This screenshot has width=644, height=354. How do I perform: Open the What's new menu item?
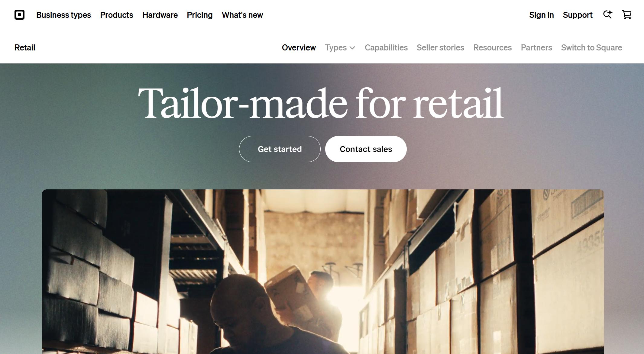(242, 15)
